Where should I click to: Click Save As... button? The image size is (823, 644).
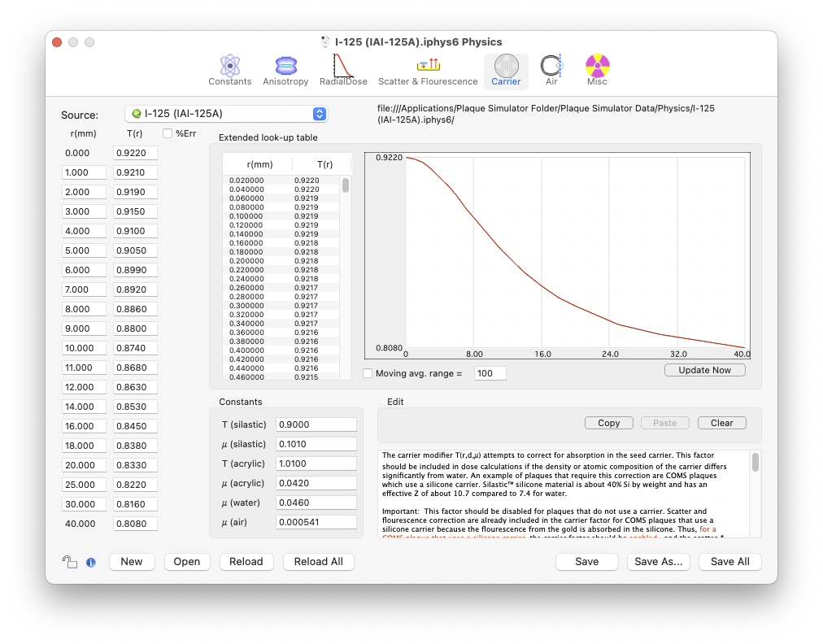[658, 562]
